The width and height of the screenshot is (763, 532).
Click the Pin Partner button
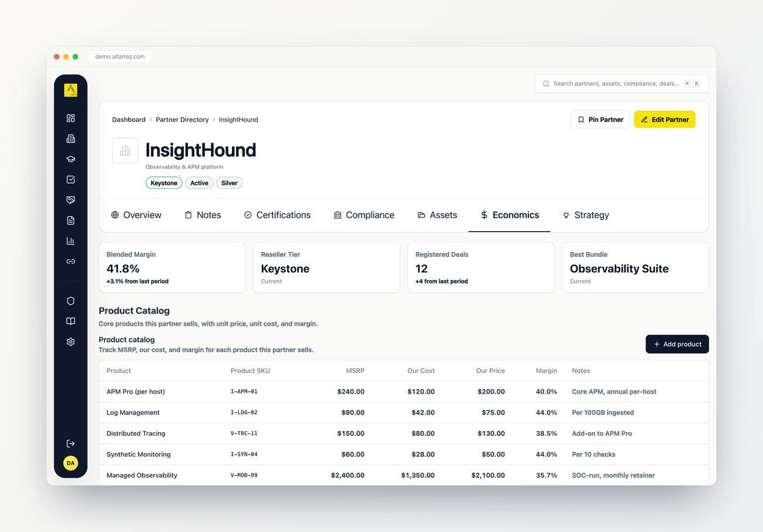(x=600, y=120)
